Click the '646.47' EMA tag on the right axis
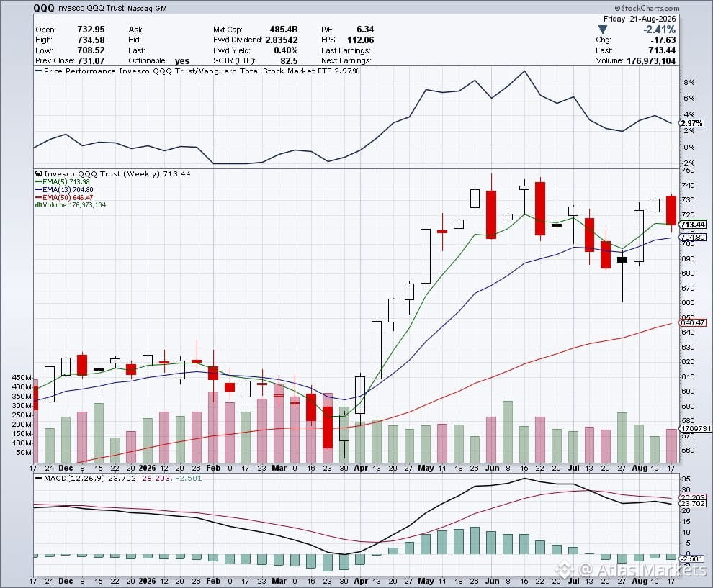713x588 pixels. click(x=693, y=322)
